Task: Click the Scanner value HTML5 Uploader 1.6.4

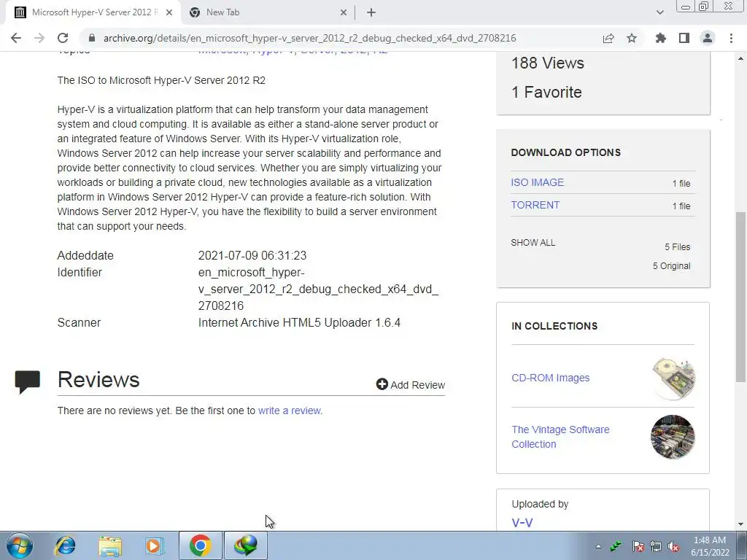Action: (299, 322)
